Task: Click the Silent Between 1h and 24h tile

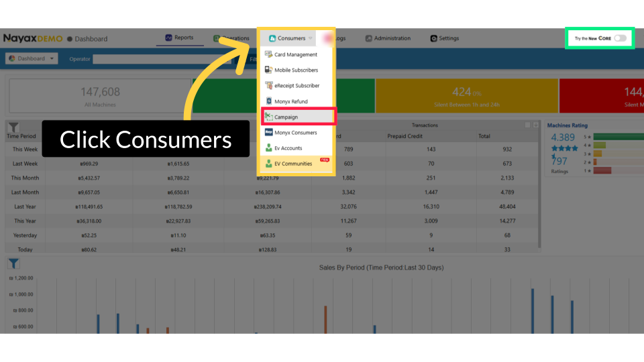Action: tap(467, 96)
